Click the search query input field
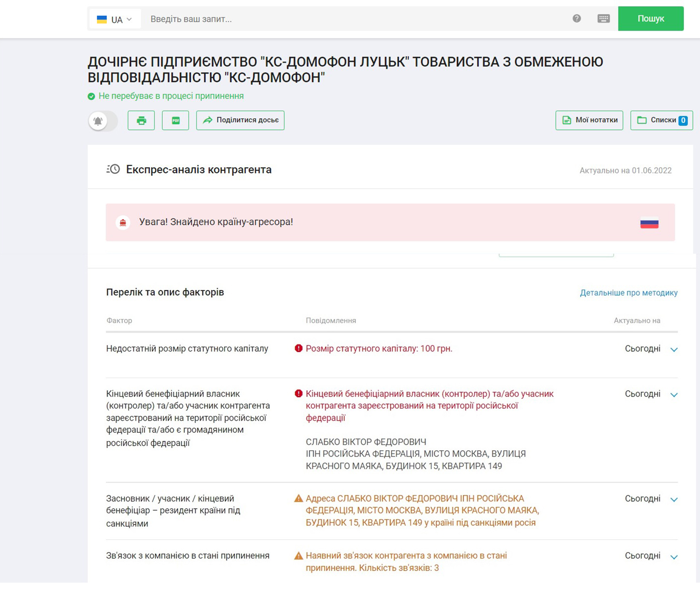 [x=354, y=19]
